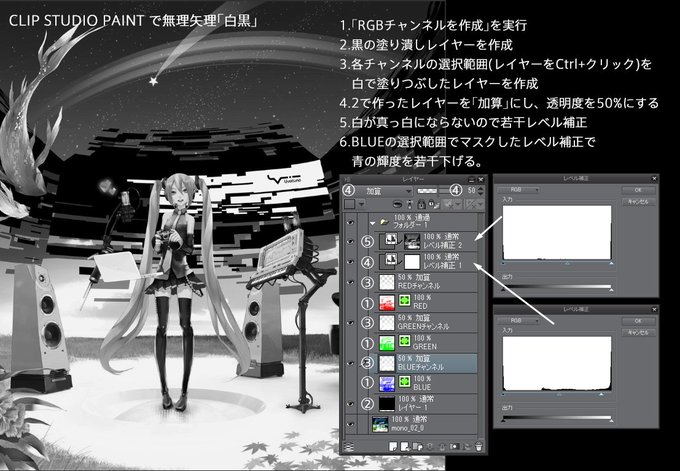Click the Transfer to Lower Layer icon
The image size is (680, 471).
tap(430, 446)
